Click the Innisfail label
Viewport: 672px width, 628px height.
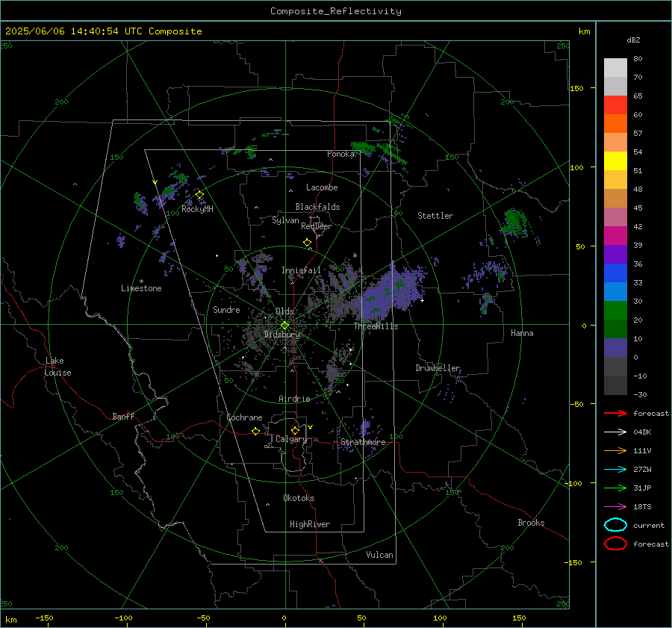coord(301,270)
